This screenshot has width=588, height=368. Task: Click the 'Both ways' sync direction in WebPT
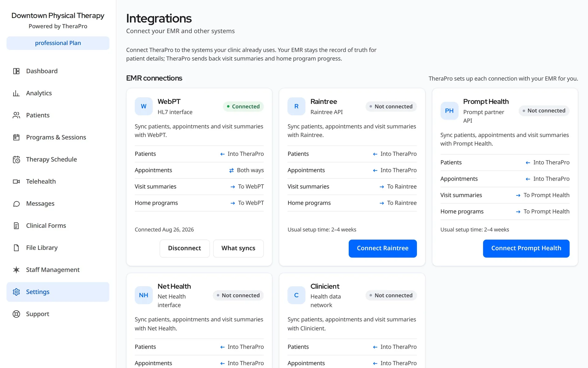tap(247, 170)
